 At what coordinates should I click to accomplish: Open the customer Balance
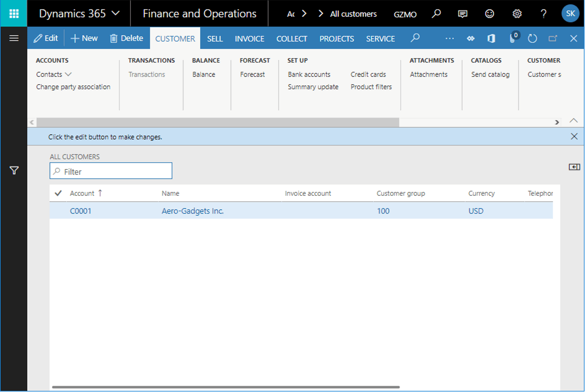[x=204, y=74]
